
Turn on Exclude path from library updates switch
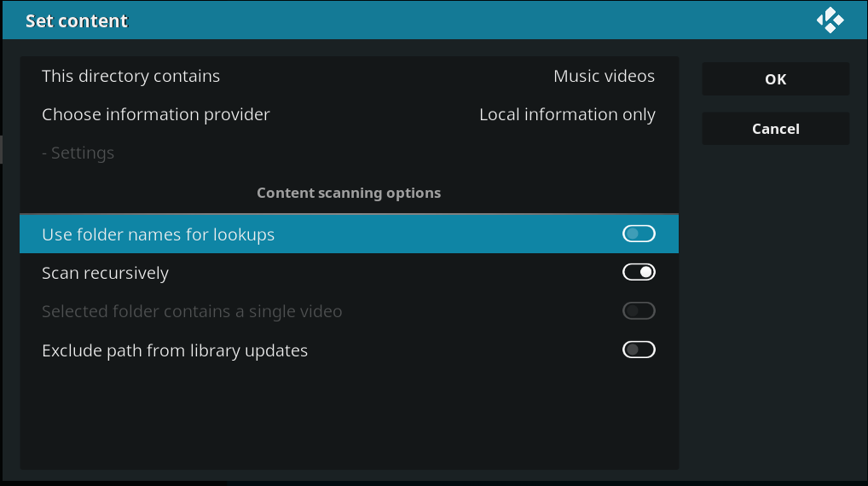[x=639, y=350]
